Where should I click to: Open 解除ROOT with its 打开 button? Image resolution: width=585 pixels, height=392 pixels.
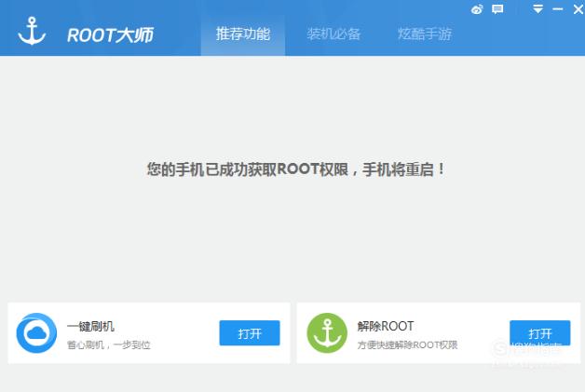point(540,333)
